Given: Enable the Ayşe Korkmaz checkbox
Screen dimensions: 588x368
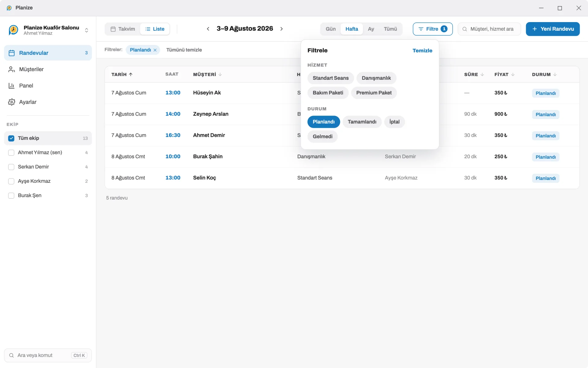Looking at the screenshot, I should pos(11,181).
